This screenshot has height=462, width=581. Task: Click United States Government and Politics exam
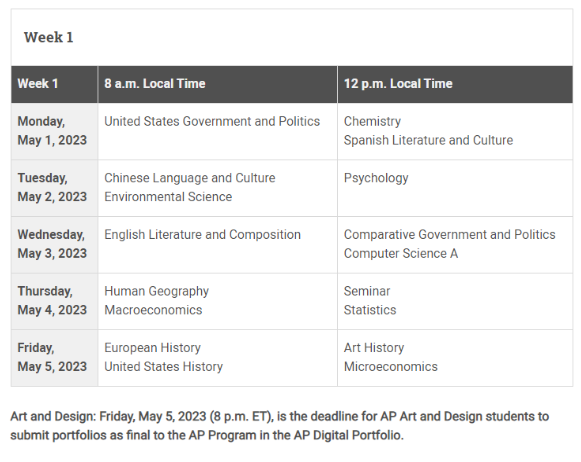(x=212, y=122)
